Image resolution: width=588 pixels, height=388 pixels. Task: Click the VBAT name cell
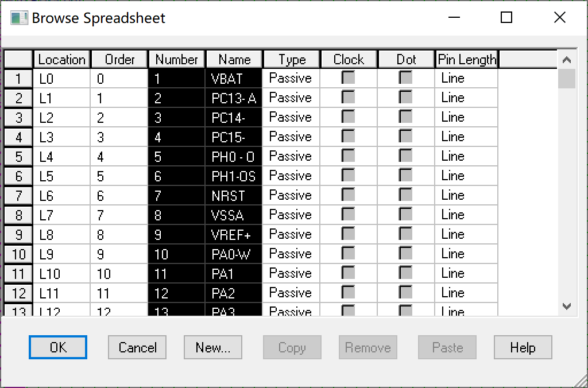[x=234, y=79]
